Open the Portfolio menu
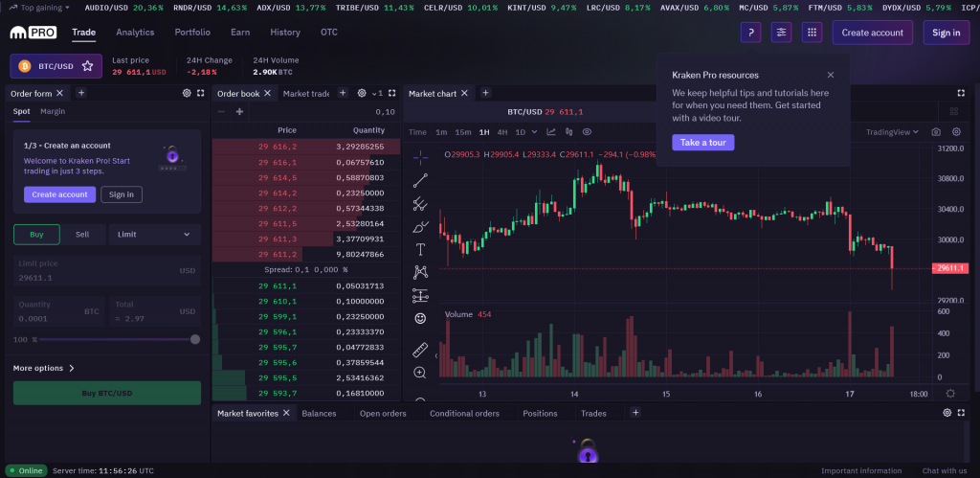The width and height of the screenshot is (980, 478). [192, 33]
